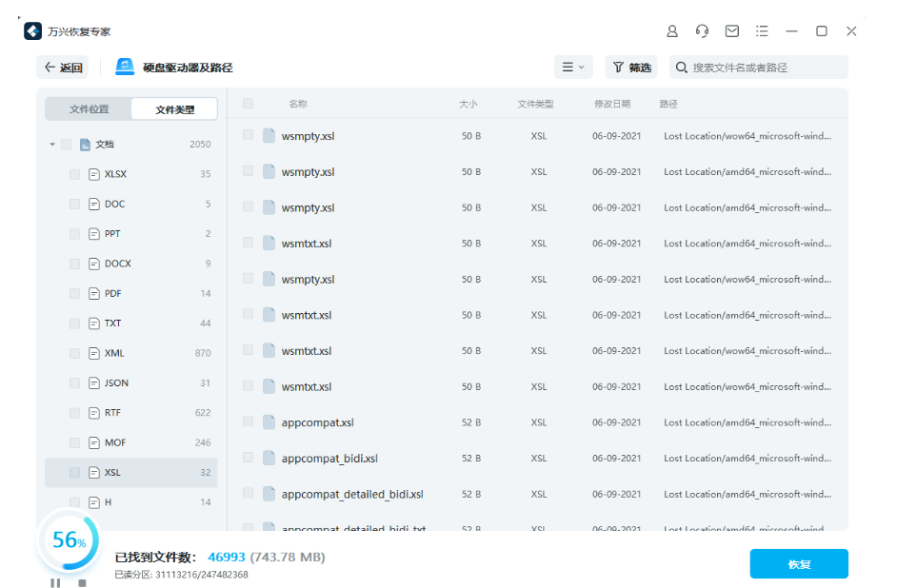Click the user account icon in titlebar
The height and width of the screenshot is (588, 897).
point(671,30)
